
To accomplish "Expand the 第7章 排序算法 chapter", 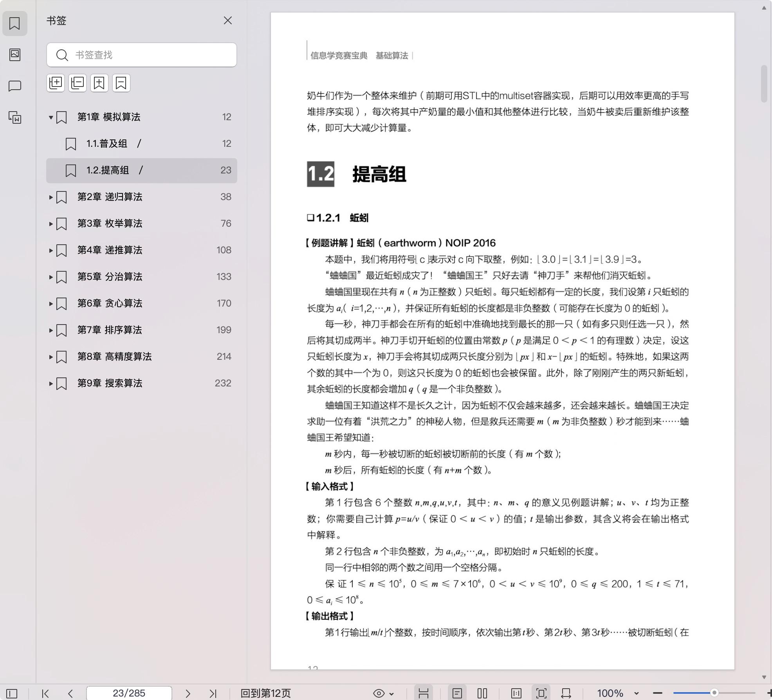I will [51, 330].
